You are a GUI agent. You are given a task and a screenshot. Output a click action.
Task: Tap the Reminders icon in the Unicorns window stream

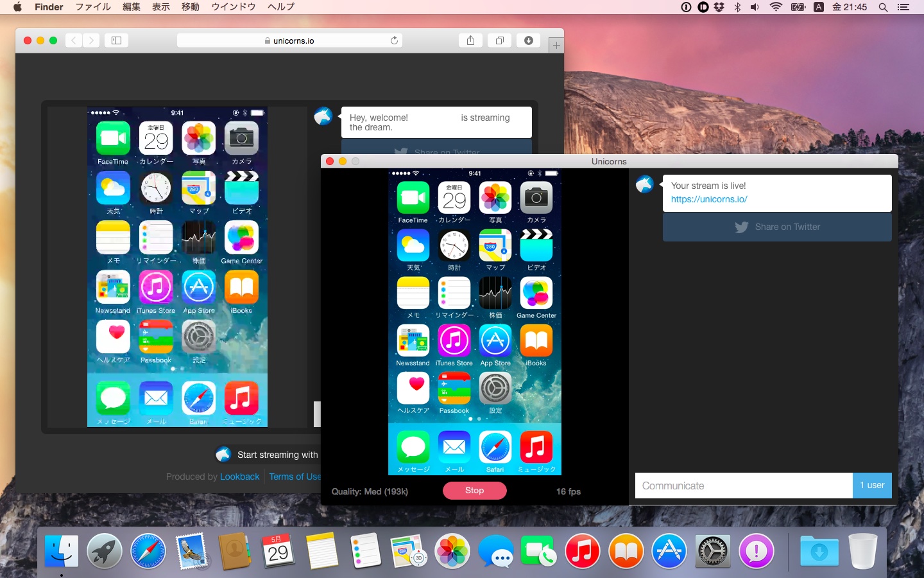point(454,293)
